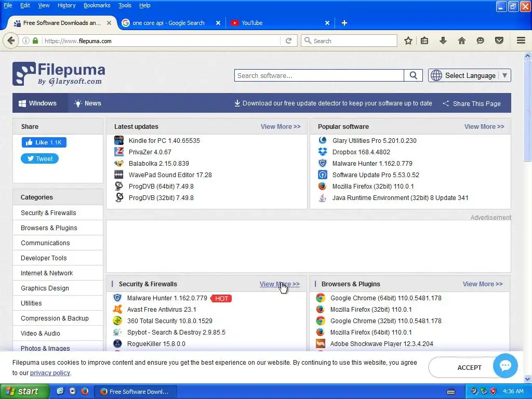This screenshot has height=399, width=532.
Task: Reload the page with the refresh icon
Action: click(x=289, y=41)
